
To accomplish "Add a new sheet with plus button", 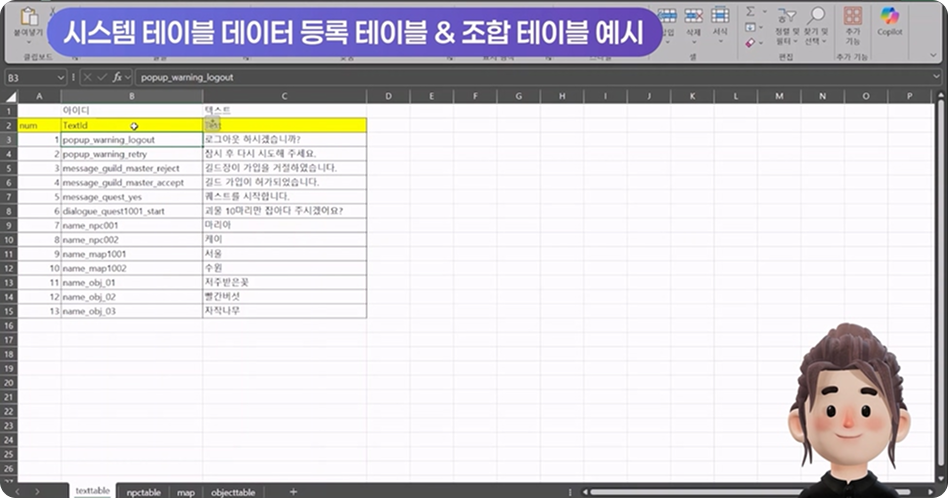I will [293, 492].
